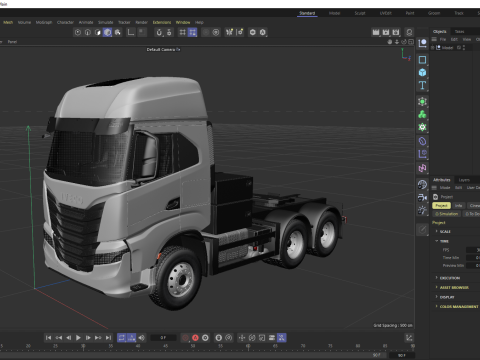Click the Info button in Attributes
The height and width of the screenshot is (360, 480).
coord(459,206)
